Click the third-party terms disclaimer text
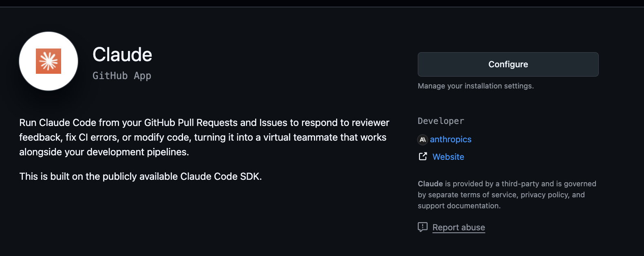644x256 pixels. [x=507, y=195]
